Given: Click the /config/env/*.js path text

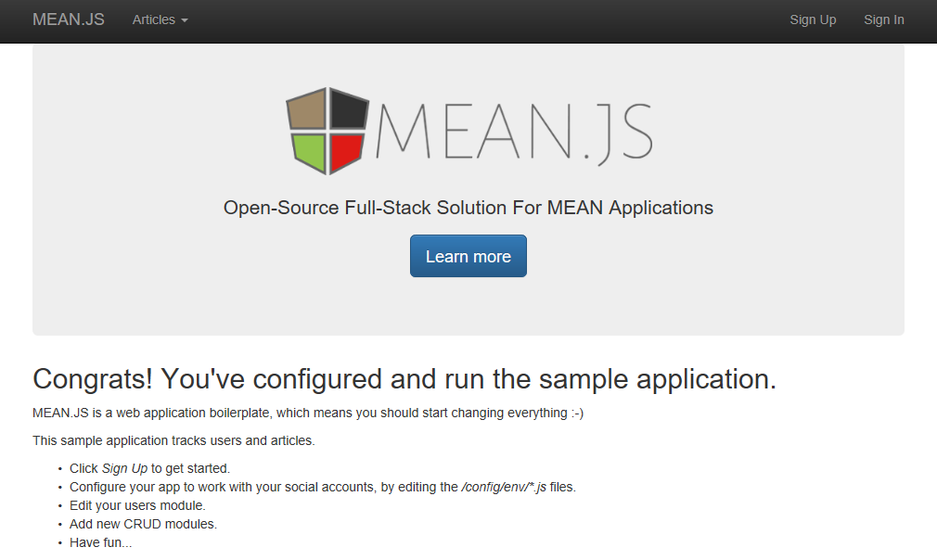Looking at the screenshot, I should pyautogui.click(x=503, y=487).
